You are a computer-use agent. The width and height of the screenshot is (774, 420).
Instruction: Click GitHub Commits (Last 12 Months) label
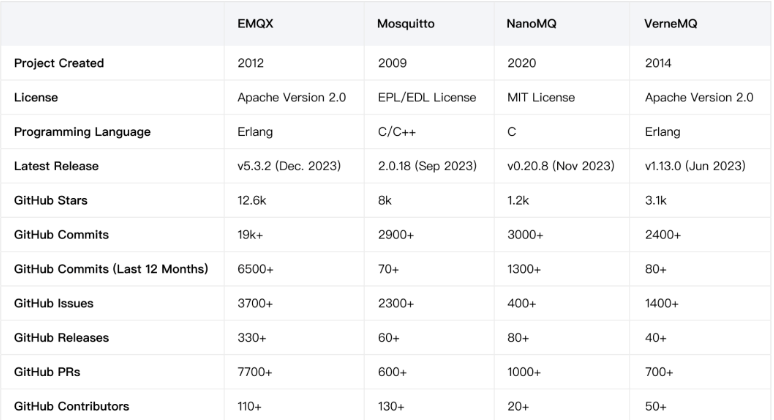[x=111, y=269]
